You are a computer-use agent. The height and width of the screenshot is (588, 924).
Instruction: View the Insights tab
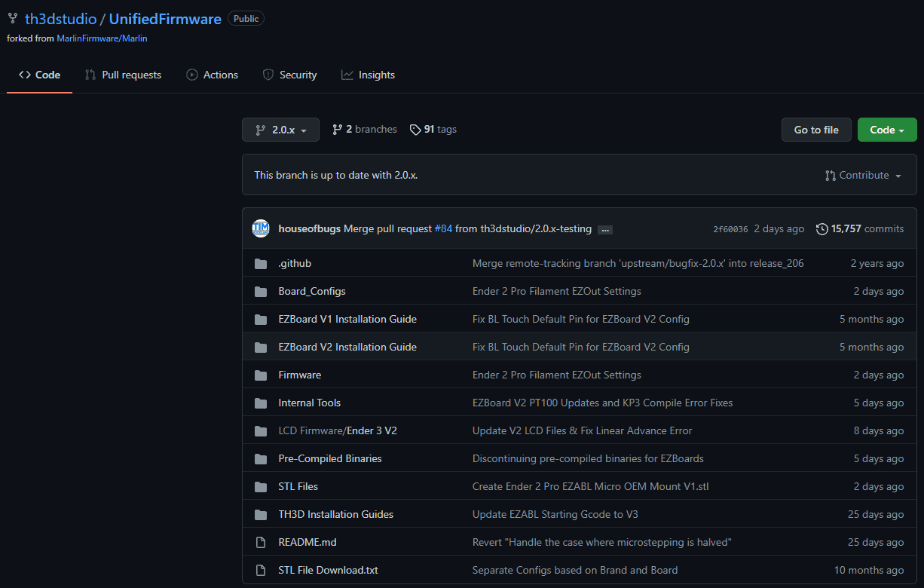[369, 75]
